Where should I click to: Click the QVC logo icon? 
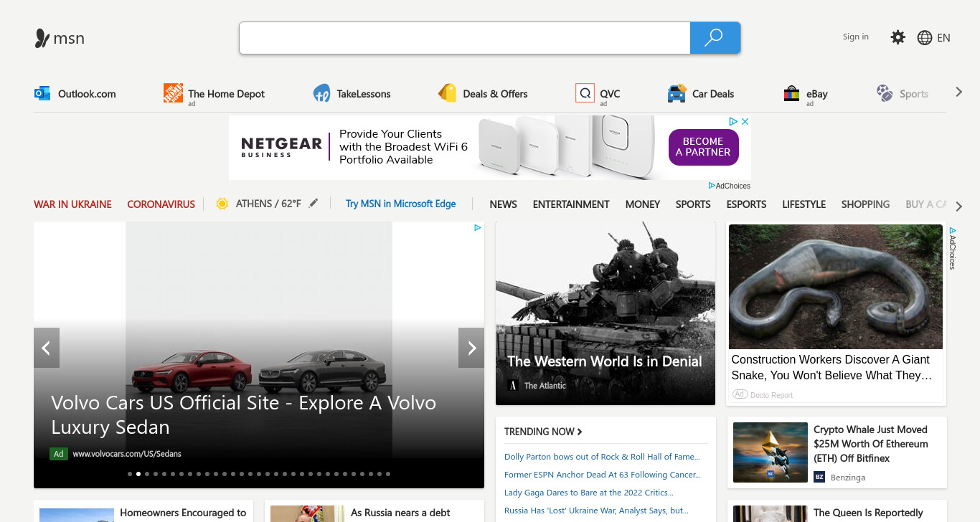click(x=585, y=93)
